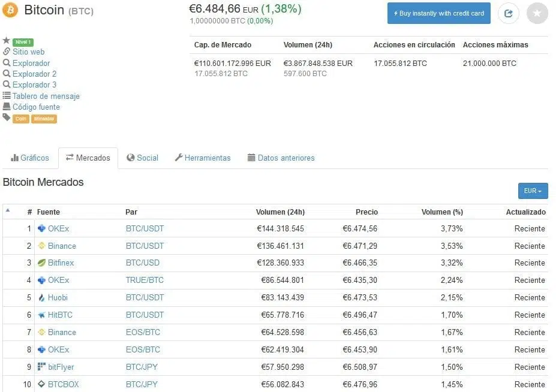The image size is (556, 392).
Task: Sort by Precio column header
Action: click(366, 212)
